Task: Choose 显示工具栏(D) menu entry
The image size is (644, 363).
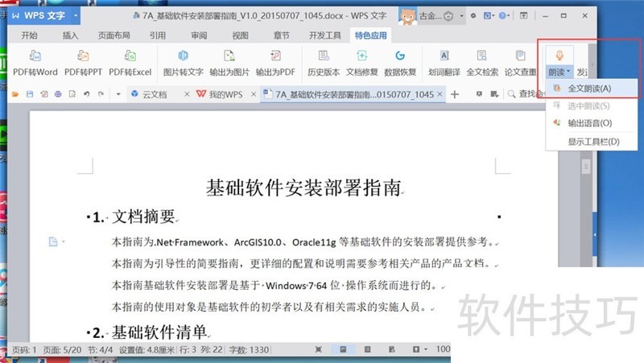Action: (x=592, y=142)
